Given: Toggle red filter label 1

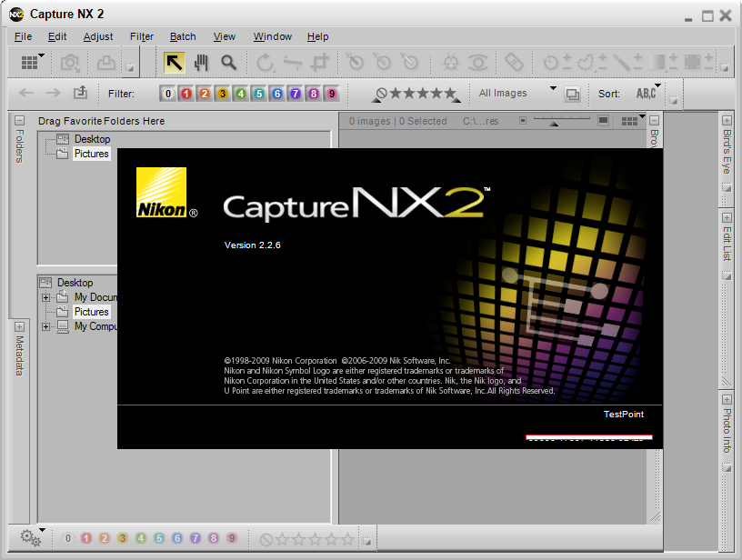Looking at the screenshot, I should (x=186, y=94).
